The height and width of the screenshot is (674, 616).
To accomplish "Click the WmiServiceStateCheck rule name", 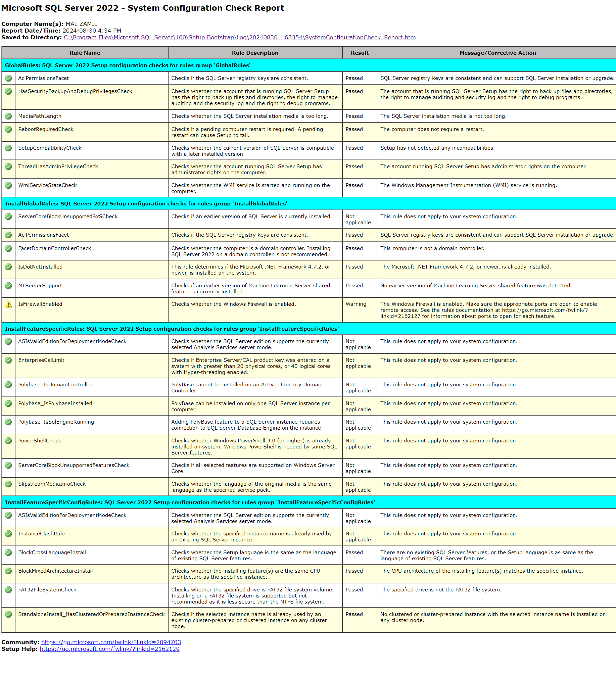I will [x=47, y=185].
